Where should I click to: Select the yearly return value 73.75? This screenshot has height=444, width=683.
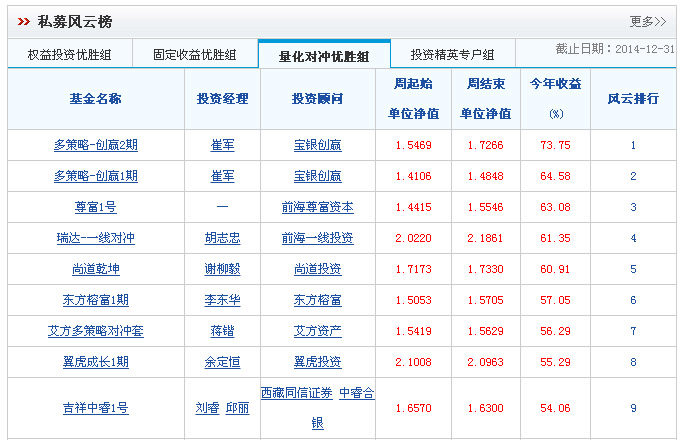pos(555,145)
